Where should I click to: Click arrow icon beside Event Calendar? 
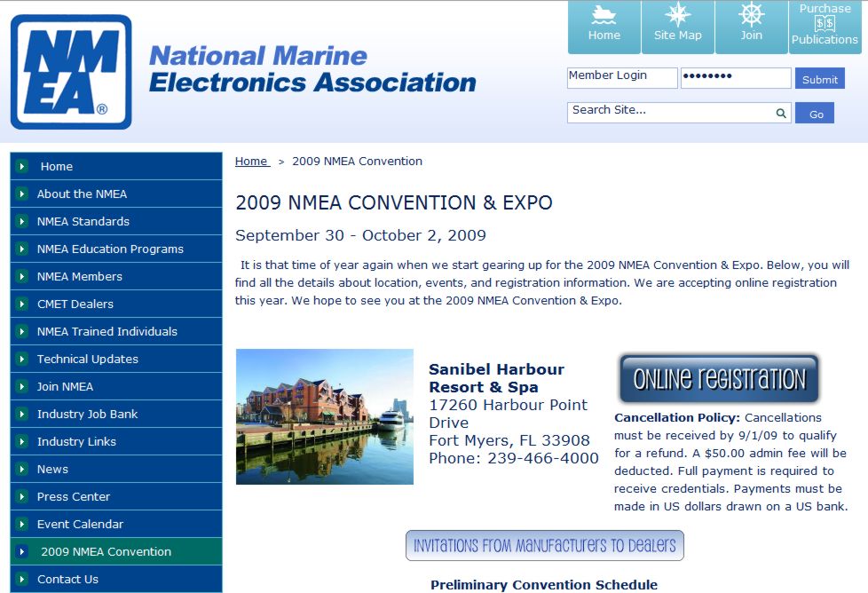(x=22, y=524)
